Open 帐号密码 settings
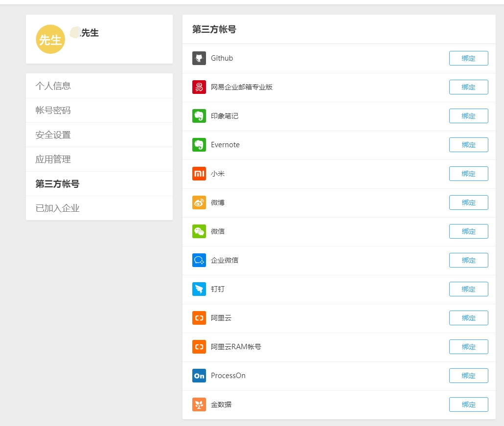Image resolution: width=504 pixels, height=426 pixels. (53, 110)
